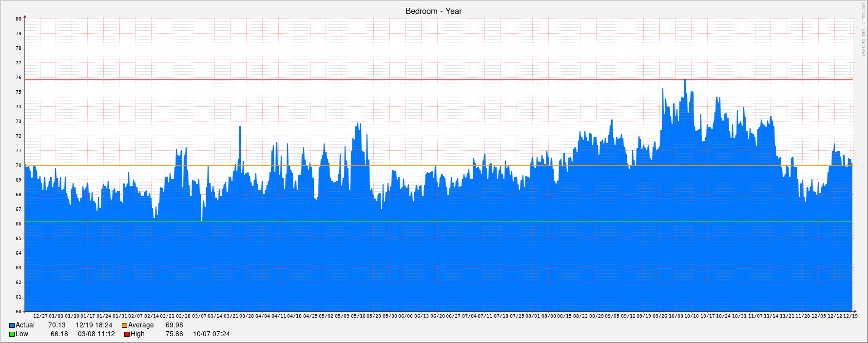Image resolution: width=868 pixels, height=343 pixels.
Task: Click the Low value 66.18
Action: coord(59,334)
